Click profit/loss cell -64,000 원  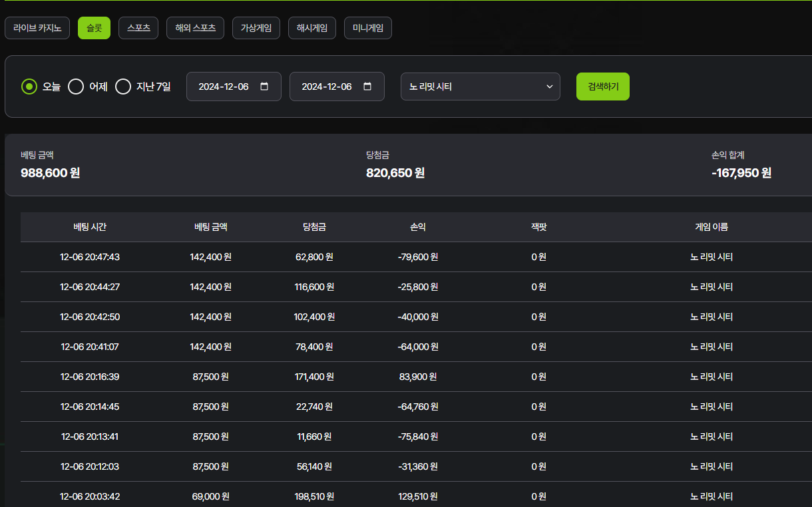click(x=418, y=347)
